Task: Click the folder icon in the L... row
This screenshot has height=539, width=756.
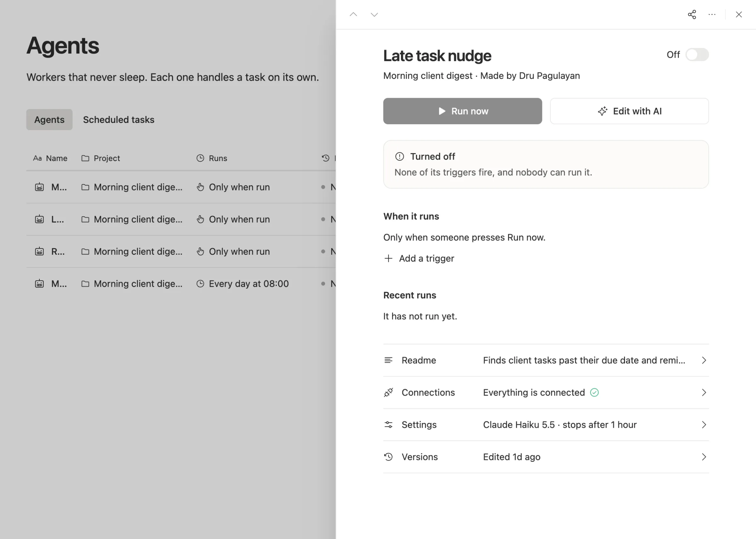Action: tap(85, 219)
